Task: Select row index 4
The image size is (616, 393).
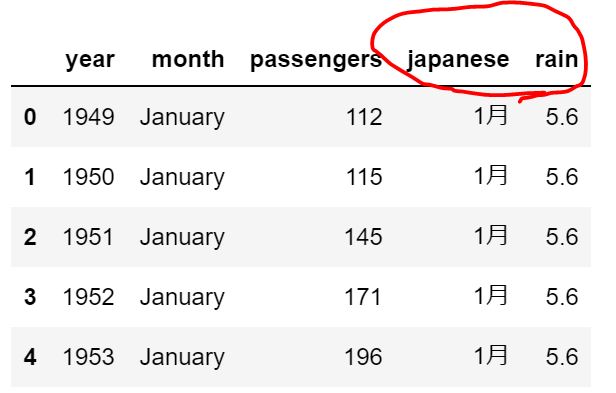Action: [x=30, y=357]
